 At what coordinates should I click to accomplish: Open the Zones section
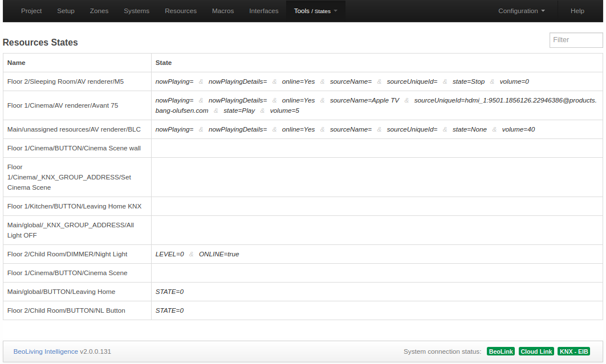(x=99, y=11)
